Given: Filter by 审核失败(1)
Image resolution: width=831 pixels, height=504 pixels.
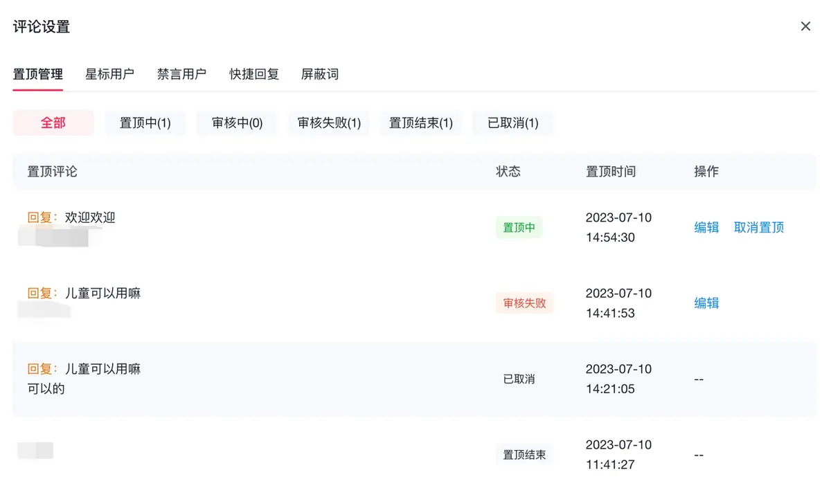Looking at the screenshot, I should pyautogui.click(x=329, y=123).
